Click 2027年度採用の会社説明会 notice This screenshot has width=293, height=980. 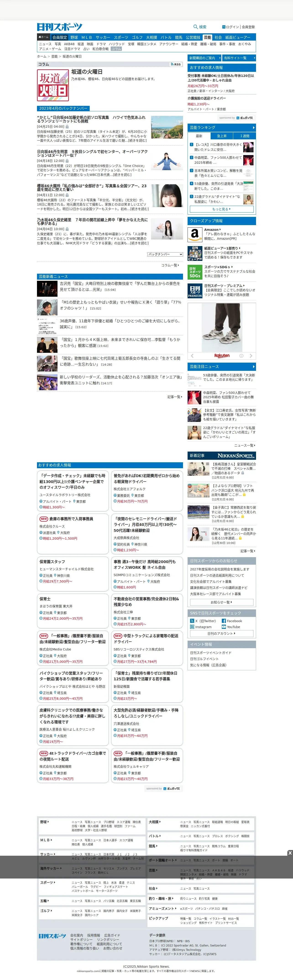220,569
